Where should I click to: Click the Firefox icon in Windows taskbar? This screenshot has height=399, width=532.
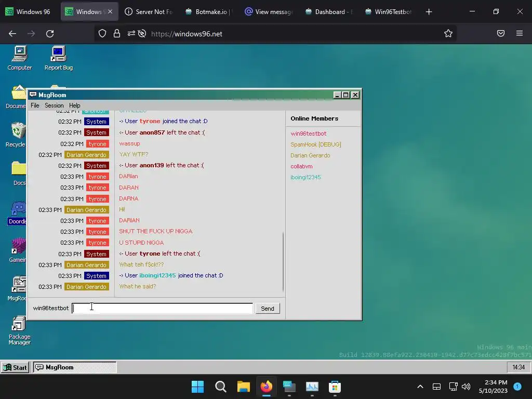[267, 387]
